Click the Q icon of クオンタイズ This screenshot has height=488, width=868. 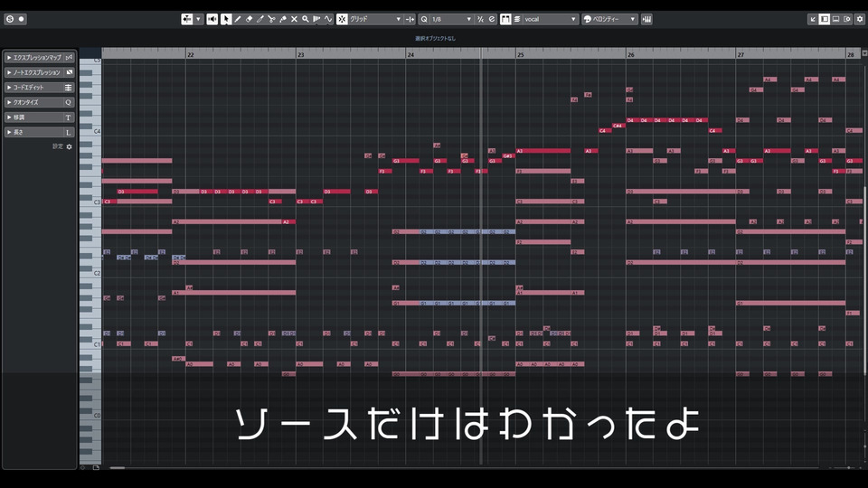pyautogui.click(x=69, y=102)
